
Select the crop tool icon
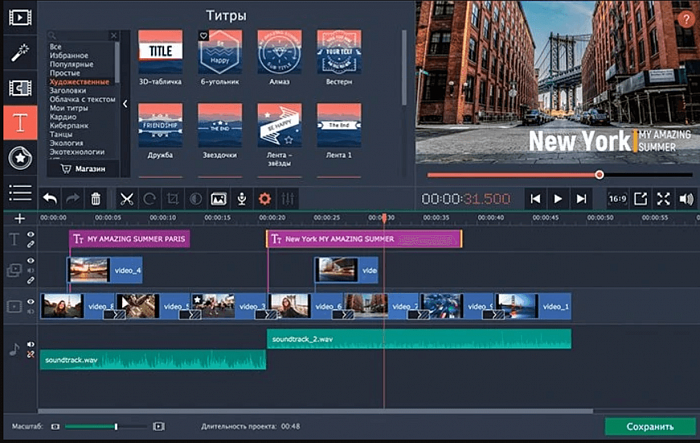click(173, 199)
